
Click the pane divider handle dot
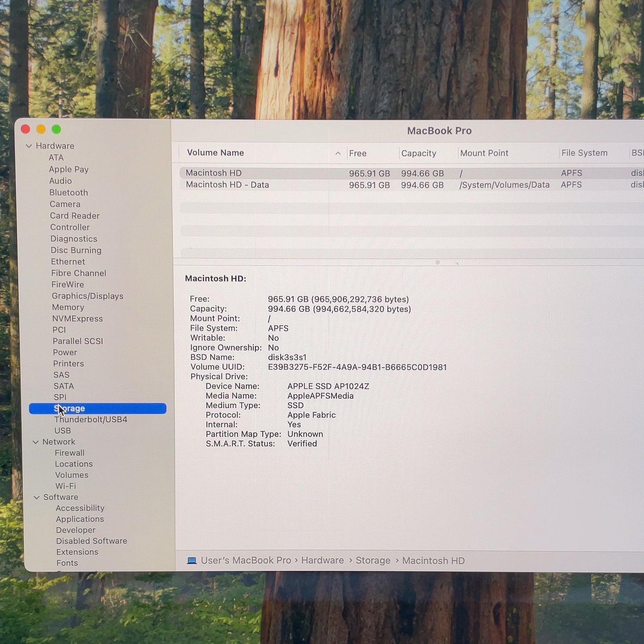pyautogui.click(x=438, y=263)
